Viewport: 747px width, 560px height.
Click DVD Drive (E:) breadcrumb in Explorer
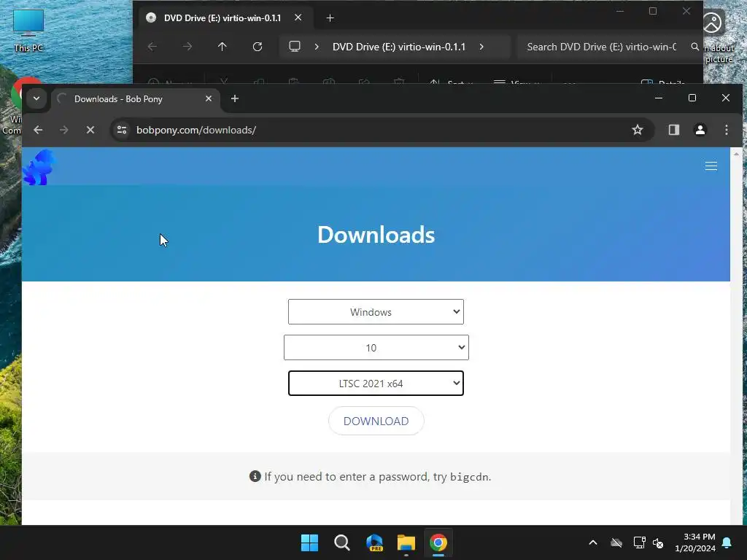coord(399,47)
